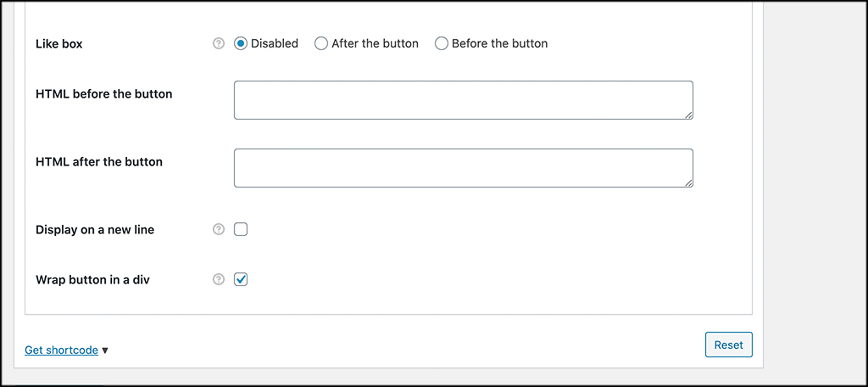Click resize grip of HTML after the button field
Image resolution: width=868 pixels, height=387 pixels.
[x=688, y=182]
